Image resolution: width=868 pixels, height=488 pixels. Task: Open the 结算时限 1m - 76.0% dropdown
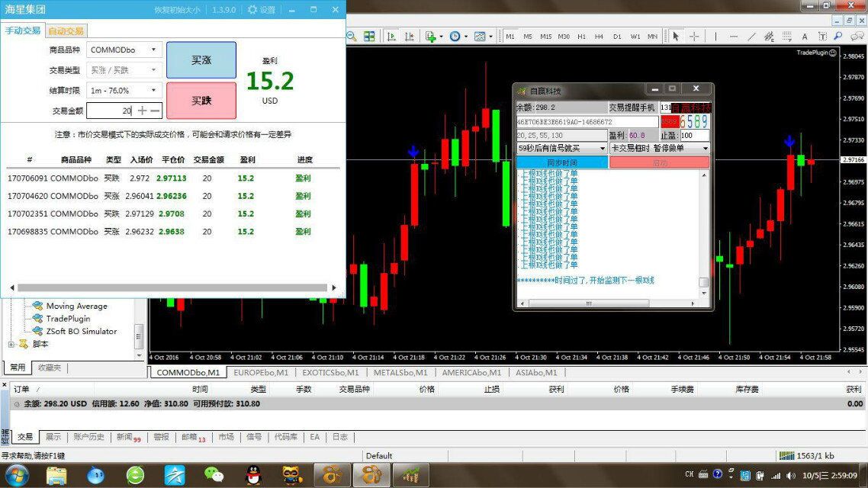(124, 90)
